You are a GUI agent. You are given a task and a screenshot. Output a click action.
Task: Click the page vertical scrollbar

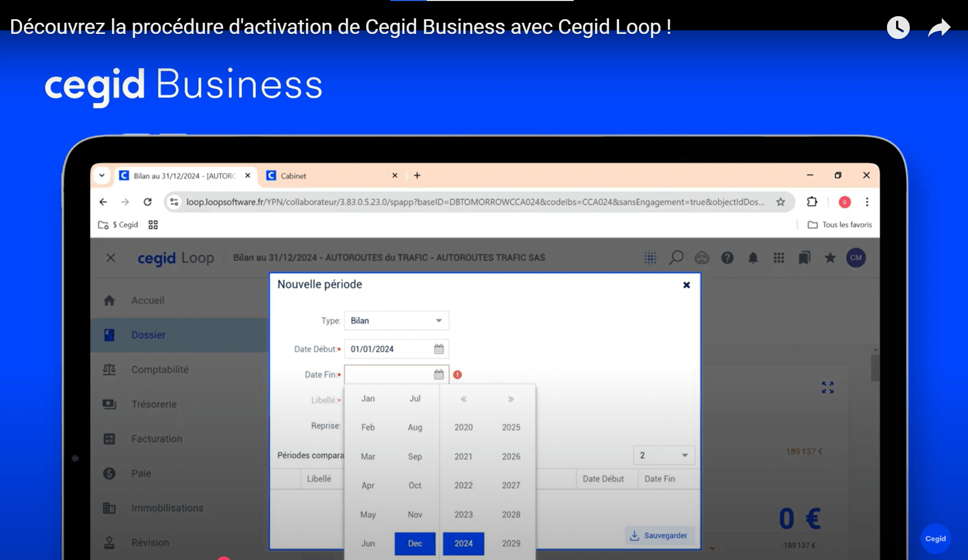point(875,368)
